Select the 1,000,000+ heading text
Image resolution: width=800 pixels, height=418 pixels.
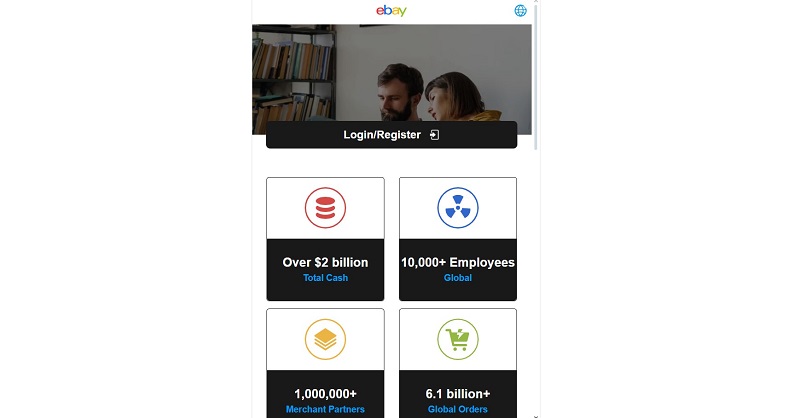(x=326, y=394)
